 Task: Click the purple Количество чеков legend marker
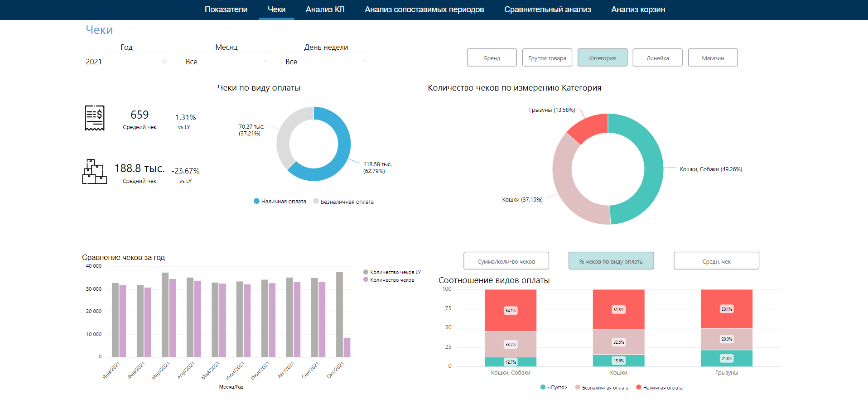tap(366, 279)
